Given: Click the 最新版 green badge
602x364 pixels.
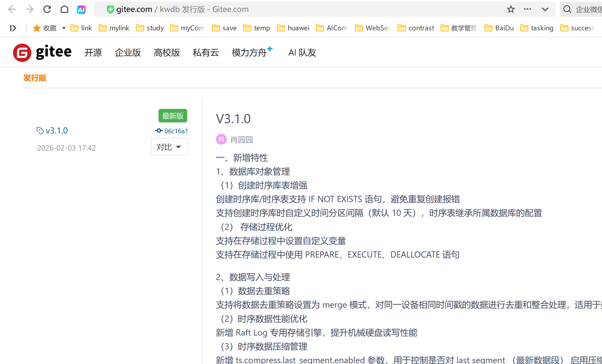Looking at the screenshot, I should [173, 116].
